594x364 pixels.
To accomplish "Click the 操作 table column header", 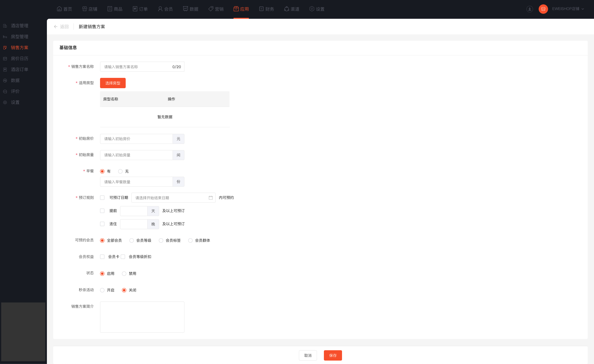I will point(171,99).
